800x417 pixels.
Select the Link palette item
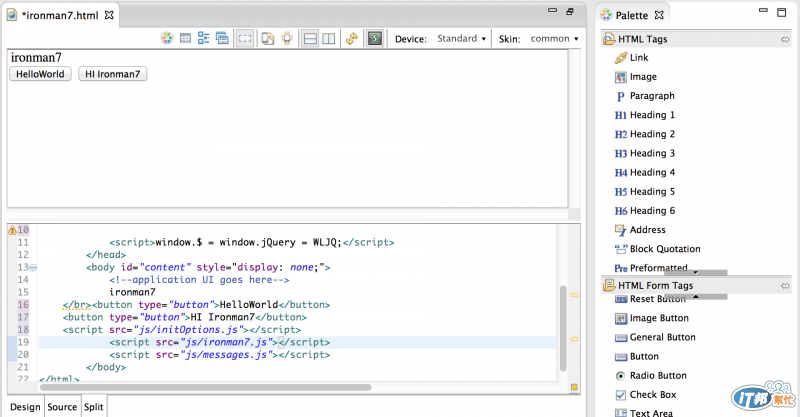pos(632,58)
